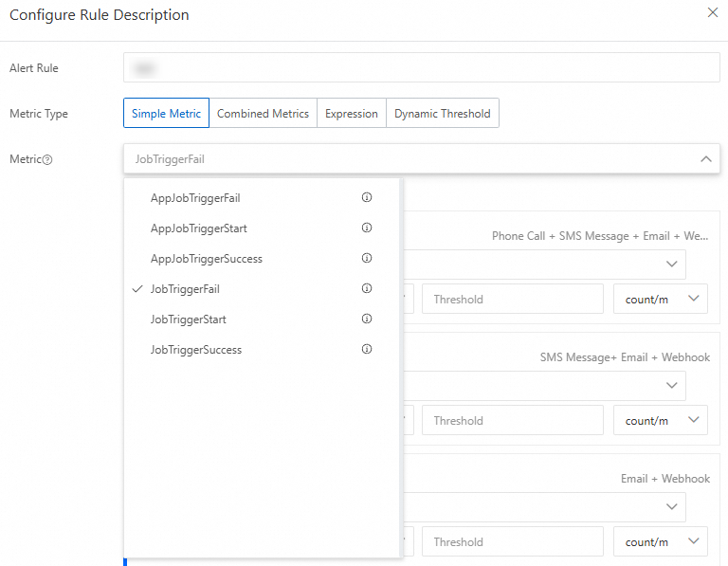Close the Configure Rule Description dialog
728x566 pixels.
pos(713,13)
